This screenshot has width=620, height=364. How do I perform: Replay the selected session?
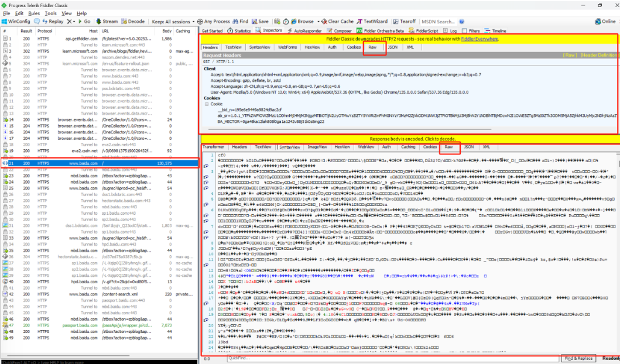pos(53,21)
